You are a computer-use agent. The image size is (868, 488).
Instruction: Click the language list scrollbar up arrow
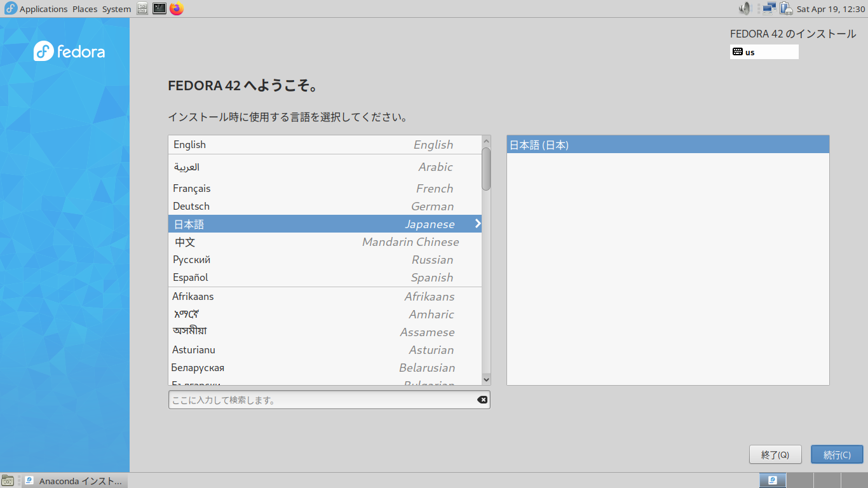pos(486,141)
